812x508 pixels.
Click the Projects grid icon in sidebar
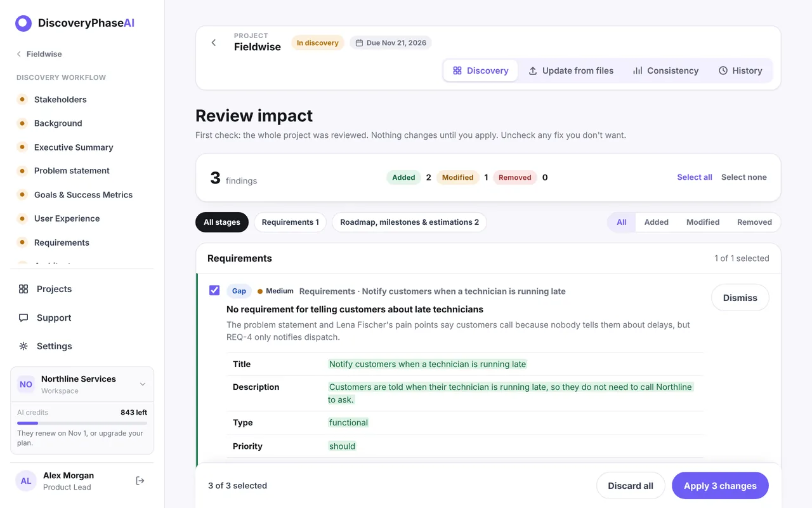(23, 289)
